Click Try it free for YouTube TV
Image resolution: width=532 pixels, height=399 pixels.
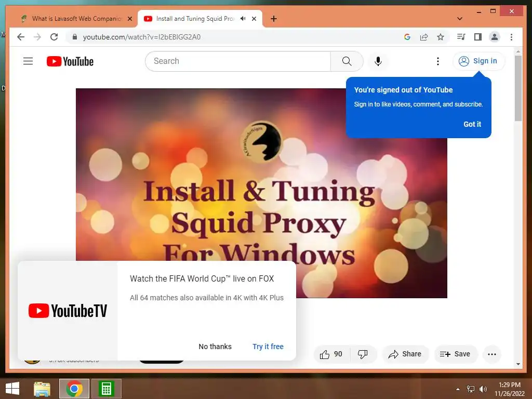click(x=268, y=347)
